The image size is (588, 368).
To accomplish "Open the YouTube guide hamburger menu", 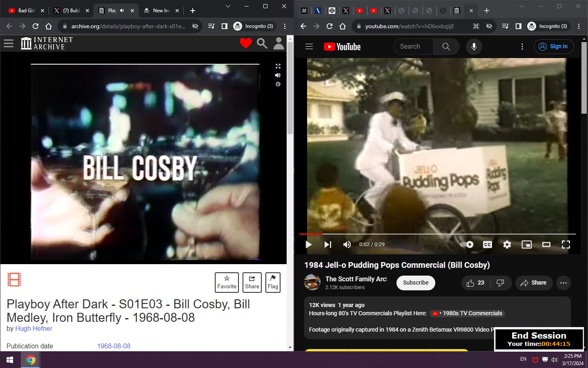I will pyautogui.click(x=309, y=47).
